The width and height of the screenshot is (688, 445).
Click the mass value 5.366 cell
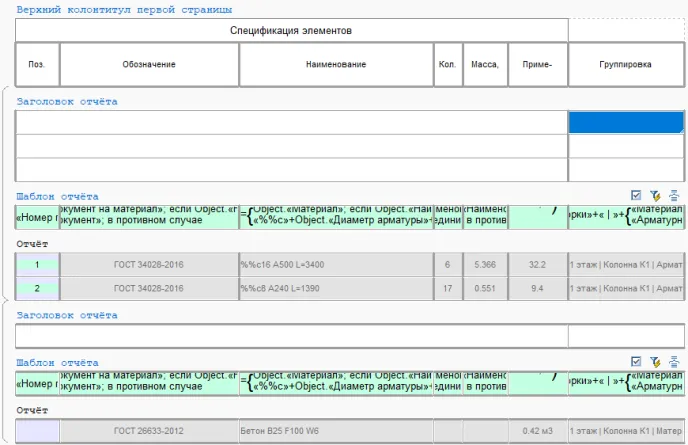[x=484, y=265]
